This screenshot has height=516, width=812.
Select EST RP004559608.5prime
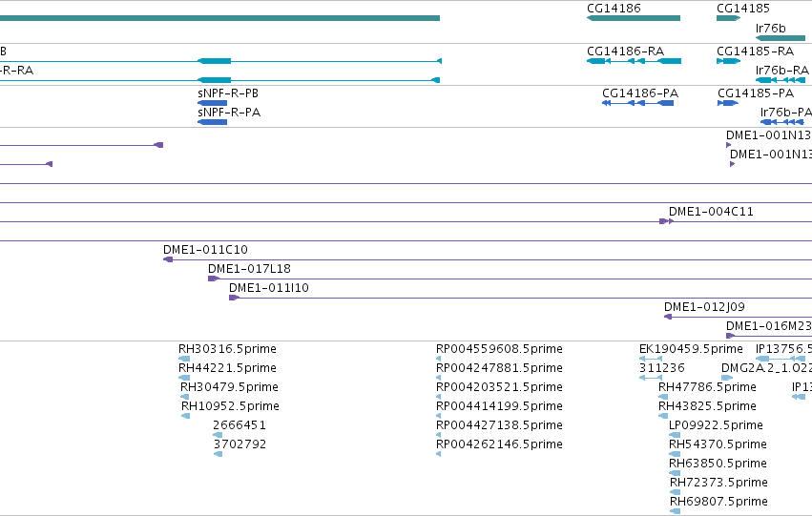[499, 349]
